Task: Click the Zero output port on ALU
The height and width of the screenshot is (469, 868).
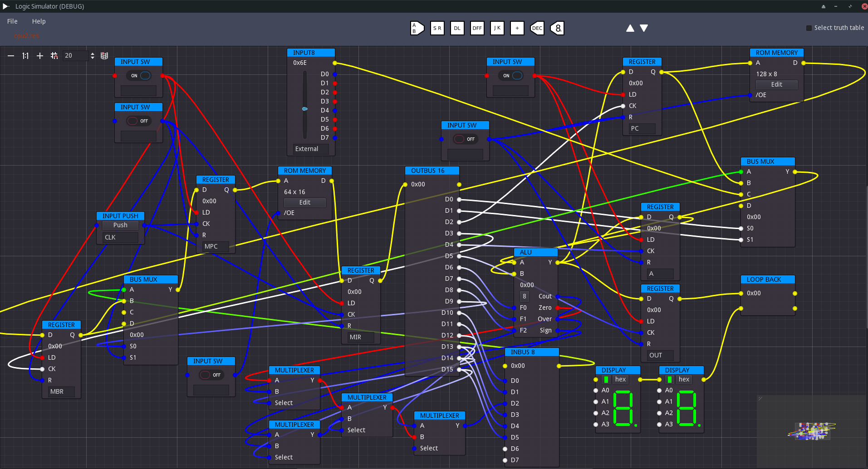Action: coord(558,308)
